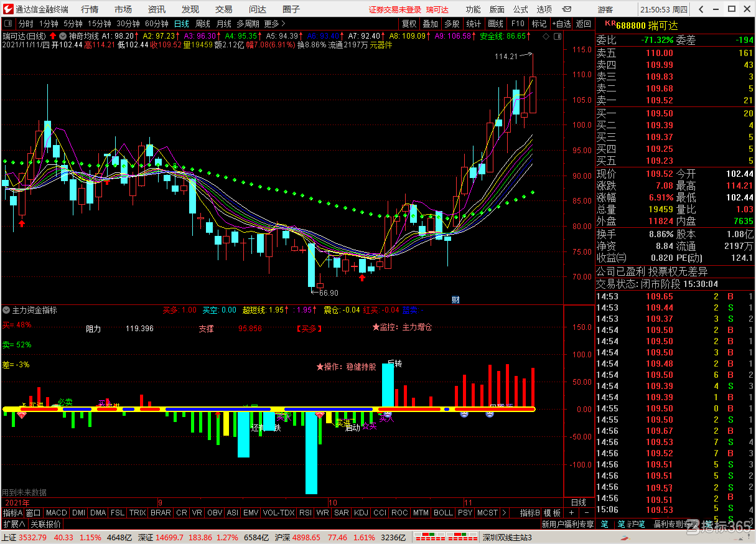Open the 市场 menu

tap(123, 9)
